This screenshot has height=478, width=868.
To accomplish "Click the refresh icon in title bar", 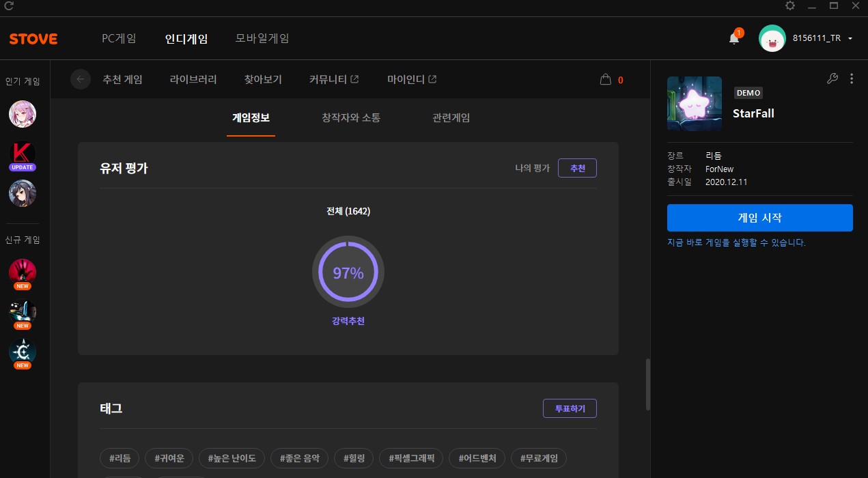I will (9, 6).
